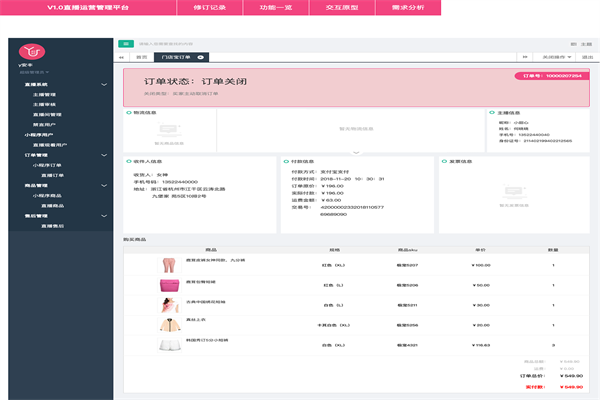
Task: Open 直播售后 in the sidebar
Action: 52,226
